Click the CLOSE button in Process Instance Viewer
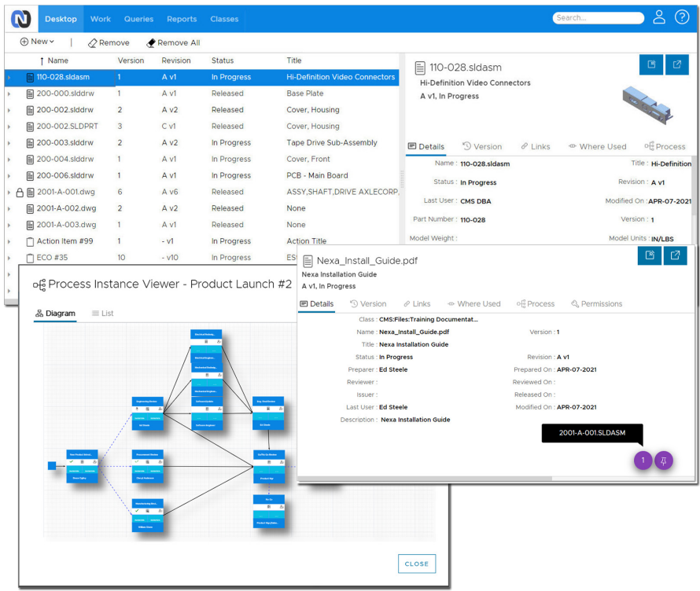Viewport: 700px width, 591px height. (416, 563)
